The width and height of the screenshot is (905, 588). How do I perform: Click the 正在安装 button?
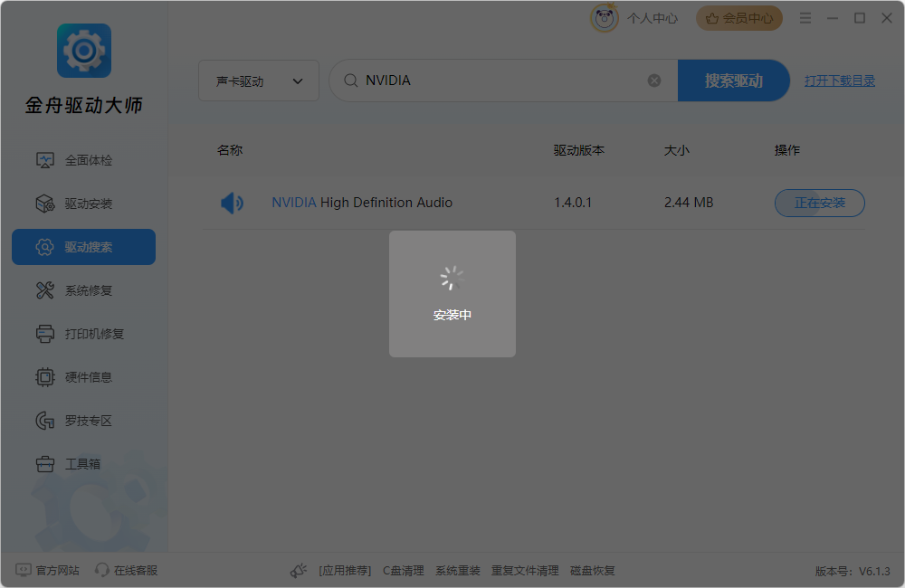[820, 204]
